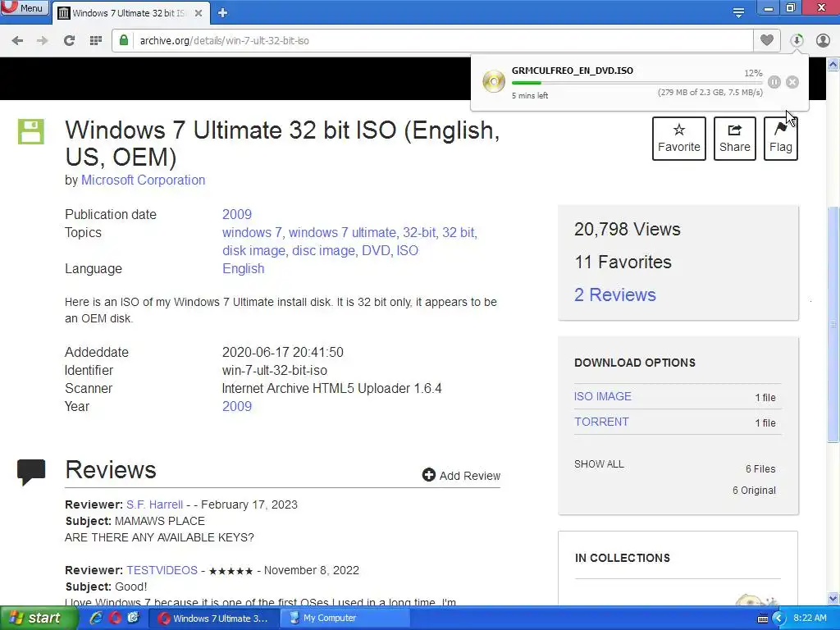Open the Opera tab menu icon

click(x=738, y=13)
